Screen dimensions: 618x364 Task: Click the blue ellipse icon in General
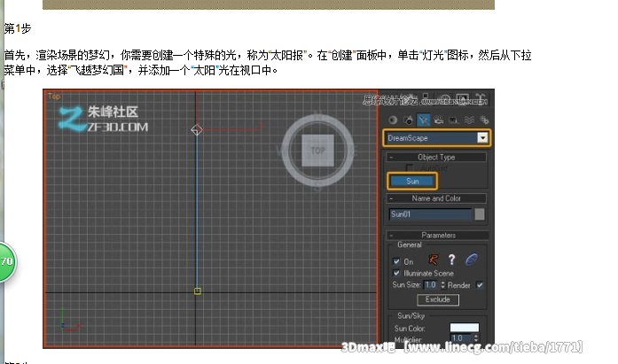click(x=471, y=259)
